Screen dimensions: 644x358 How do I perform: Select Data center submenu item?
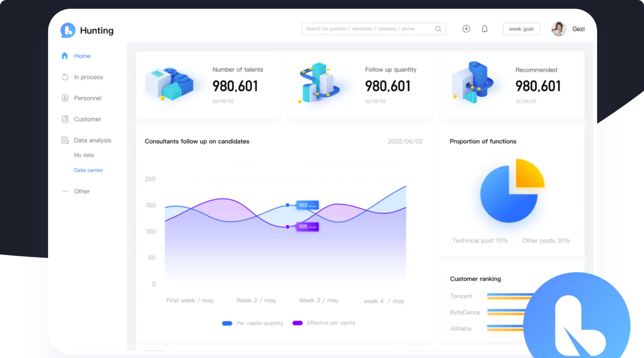[x=88, y=170]
